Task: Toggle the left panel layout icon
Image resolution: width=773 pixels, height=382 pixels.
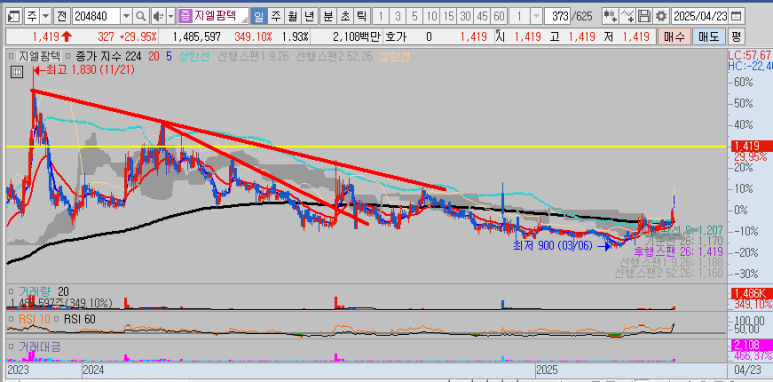Action: click(15, 16)
